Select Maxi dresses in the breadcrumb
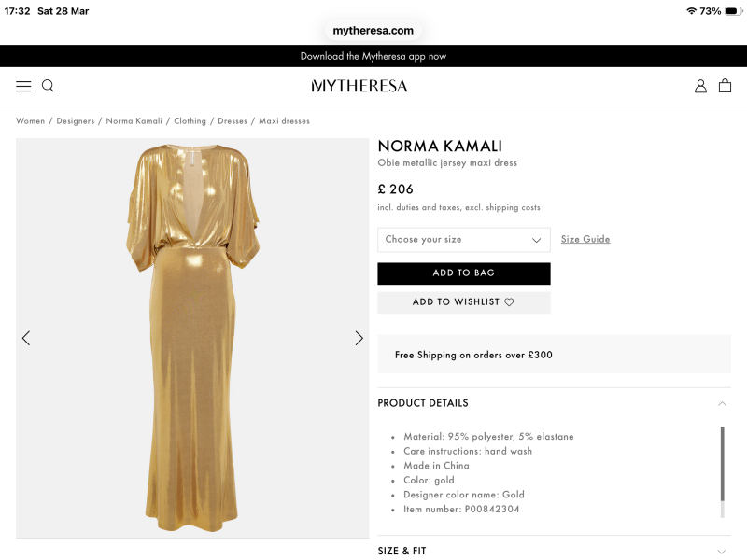The height and width of the screenshot is (560, 747). 284,120
